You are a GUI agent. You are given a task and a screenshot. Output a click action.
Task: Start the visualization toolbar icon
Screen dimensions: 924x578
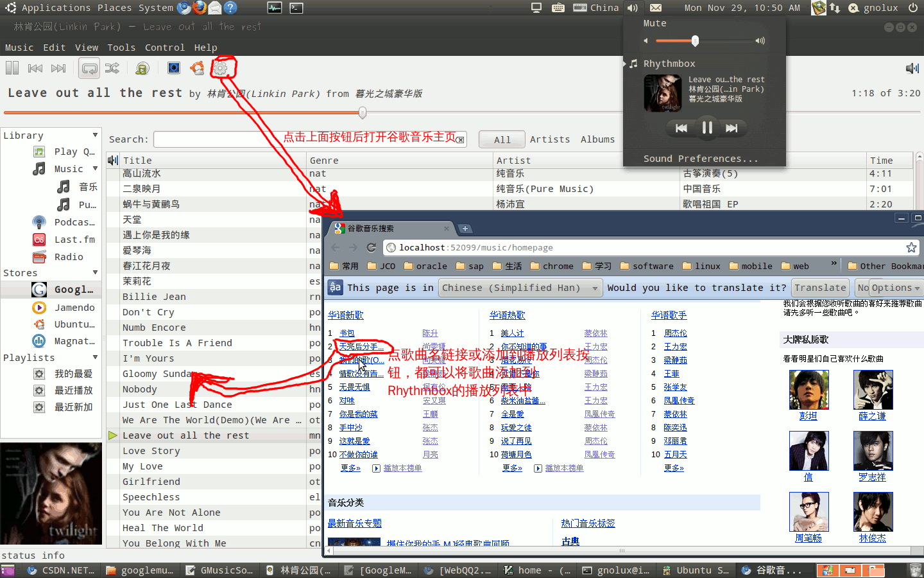173,68
